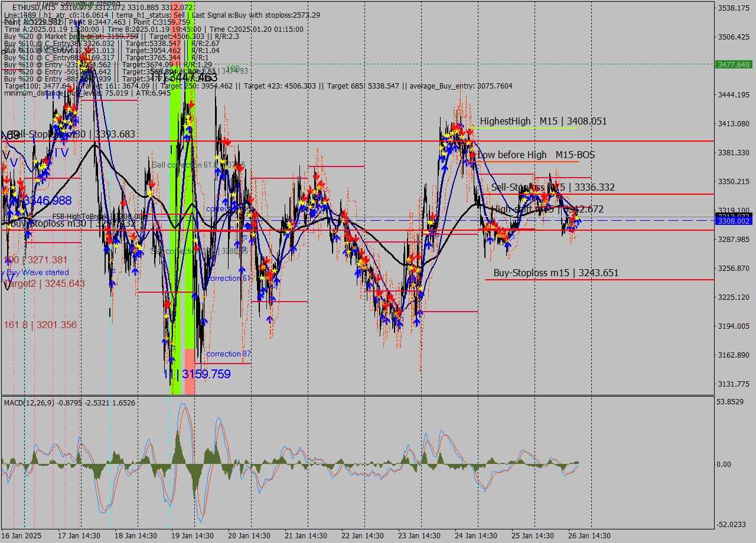Screen dimensions: 756x543
Task: Click the 24 Jan 14:30 date label
Action: 476,536
